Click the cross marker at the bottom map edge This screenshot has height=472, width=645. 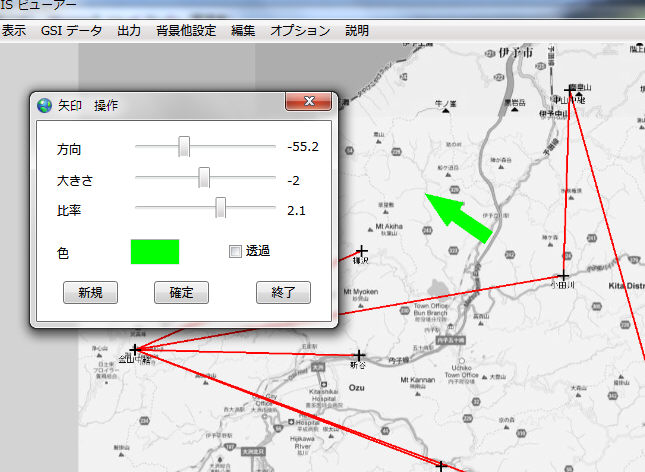tap(440, 465)
